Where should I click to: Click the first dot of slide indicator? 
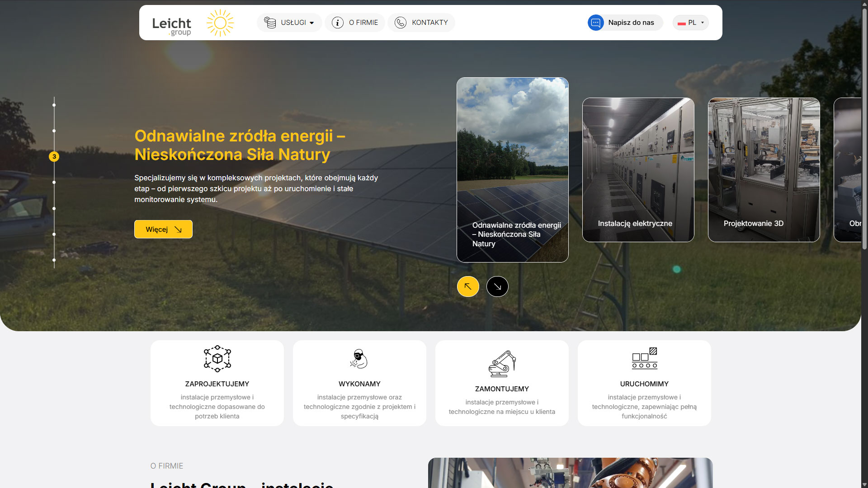click(x=54, y=105)
